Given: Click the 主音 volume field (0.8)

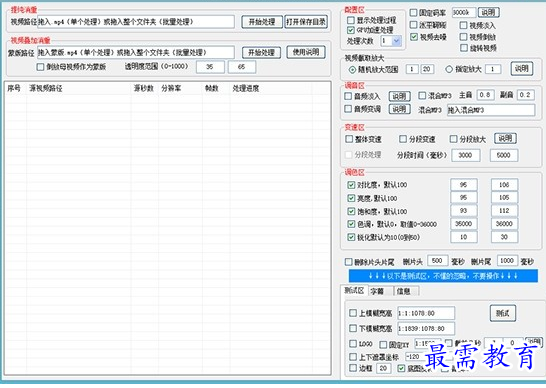Looking at the screenshot, I should pyautogui.click(x=485, y=95).
